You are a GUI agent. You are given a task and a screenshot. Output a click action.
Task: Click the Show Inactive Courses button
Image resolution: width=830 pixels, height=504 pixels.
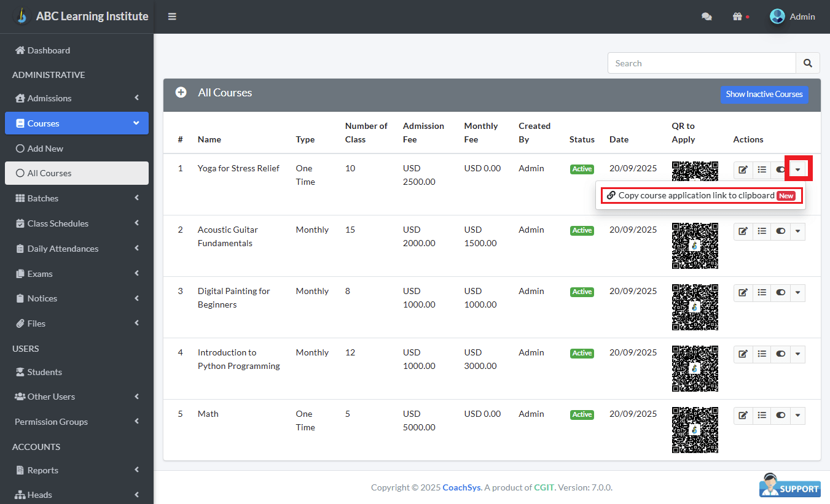pyautogui.click(x=764, y=94)
